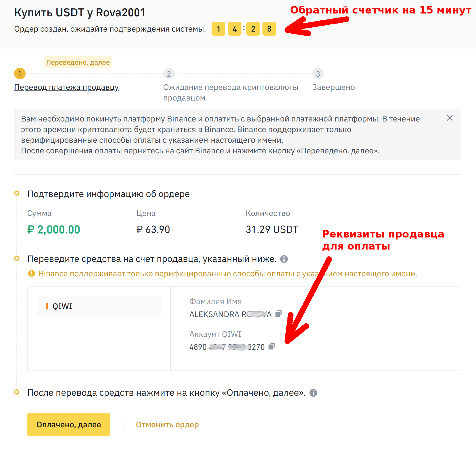
Task: Click the 31.29 USDT quantity value
Action: pyautogui.click(x=272, y=229)
